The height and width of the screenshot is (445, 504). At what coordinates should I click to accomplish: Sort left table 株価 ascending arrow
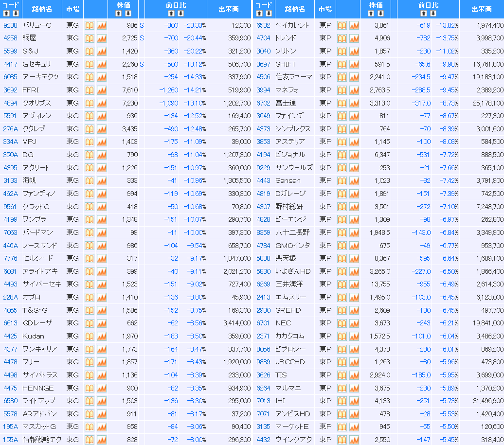[119, 14]
